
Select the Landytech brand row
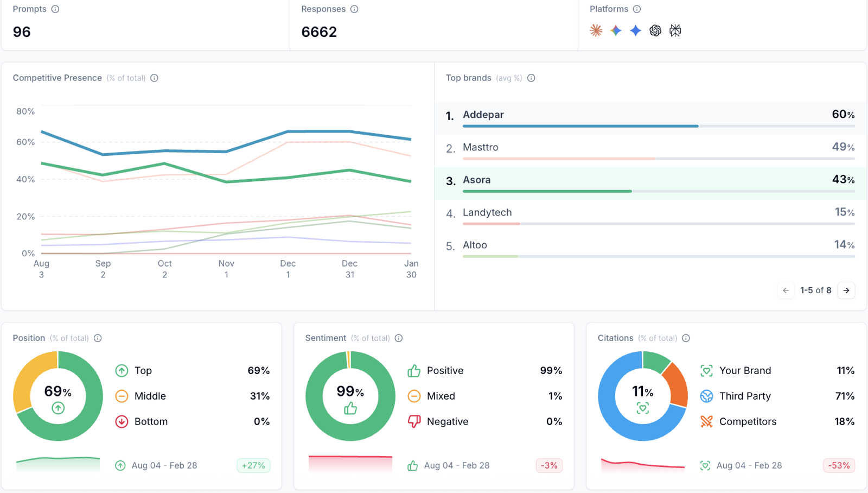650,216
